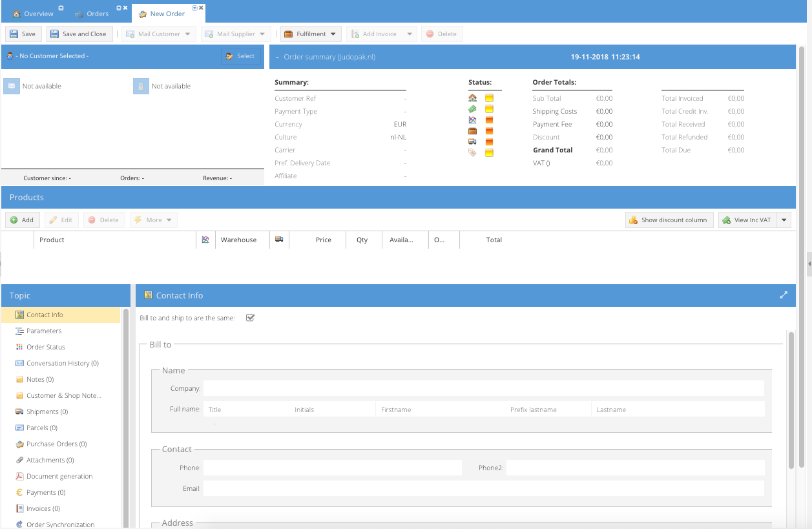Toggle 'Bill to and ship to are the same' checkbox

[x=251, y=318]
